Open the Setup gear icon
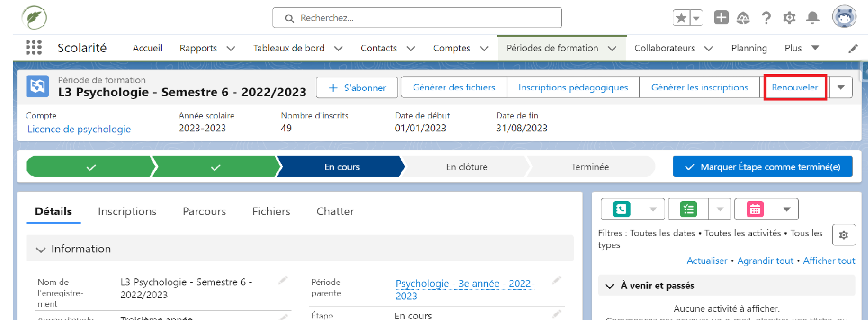 coord(789,18)
